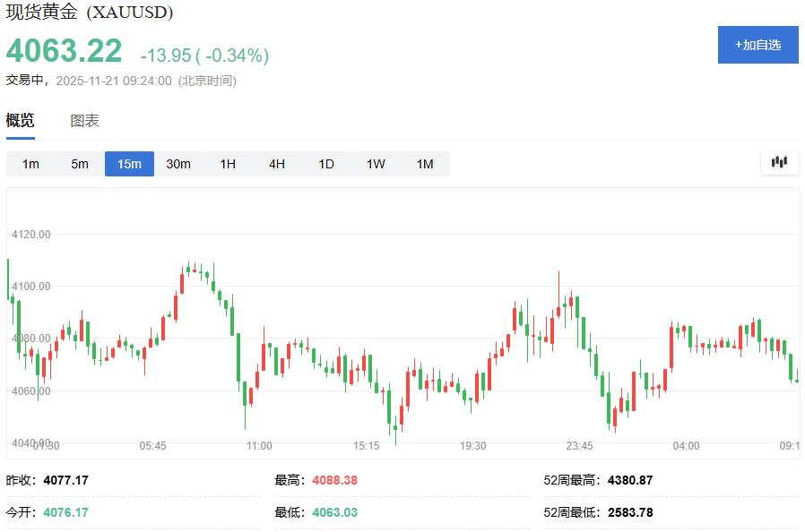Change chart to 1D daily interval
Screen dimensions: 805x532
(326, 164)
